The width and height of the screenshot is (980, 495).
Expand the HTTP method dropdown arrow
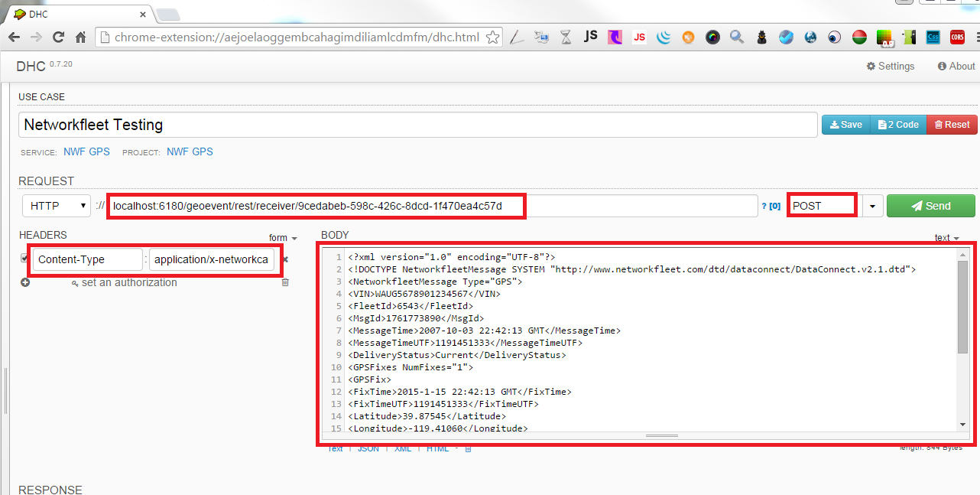point(872,206)
